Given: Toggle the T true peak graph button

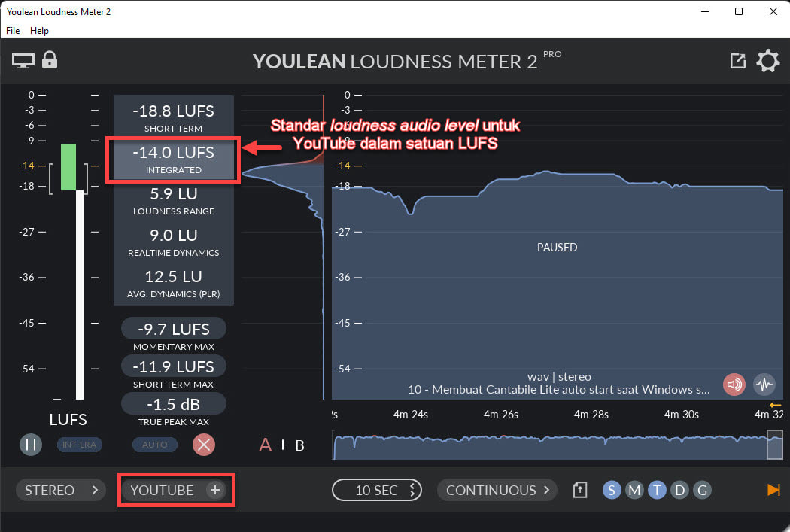Looking at the screenshot, I should click(x=657, y=490).
